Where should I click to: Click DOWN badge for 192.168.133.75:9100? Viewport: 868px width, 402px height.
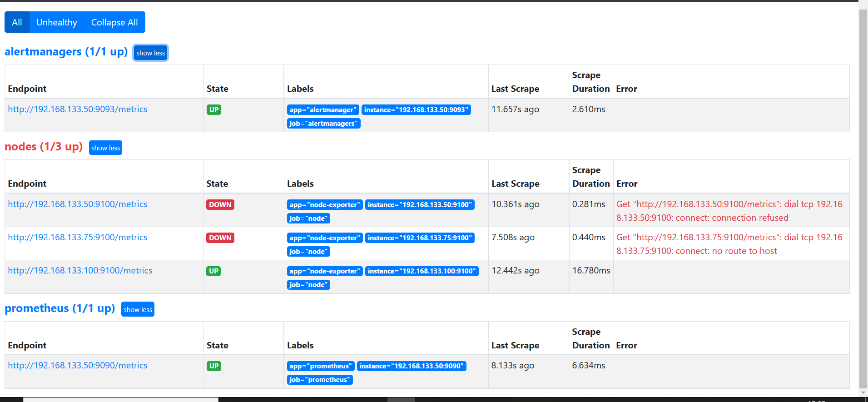(x=220, y=238)
